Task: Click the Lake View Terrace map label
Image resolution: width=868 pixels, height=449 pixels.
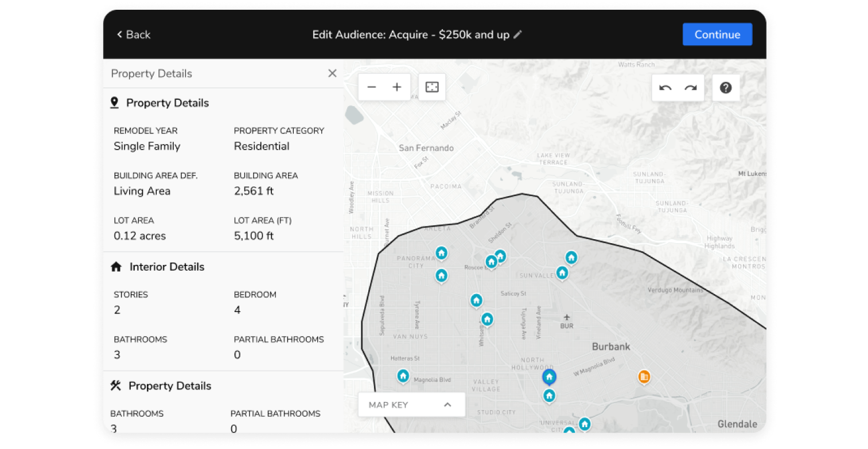Action: point(554,159)
